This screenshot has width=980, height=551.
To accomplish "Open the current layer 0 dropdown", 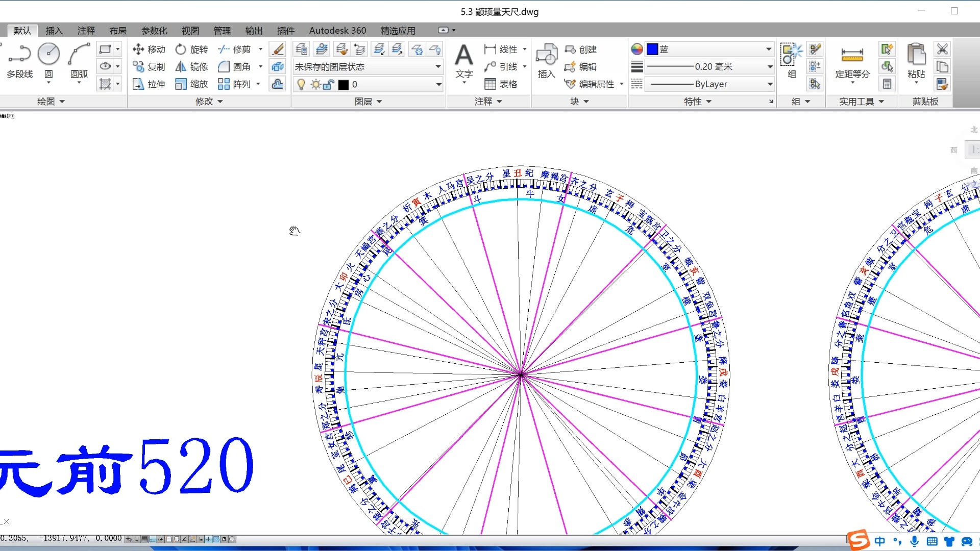I will (368, 84).
